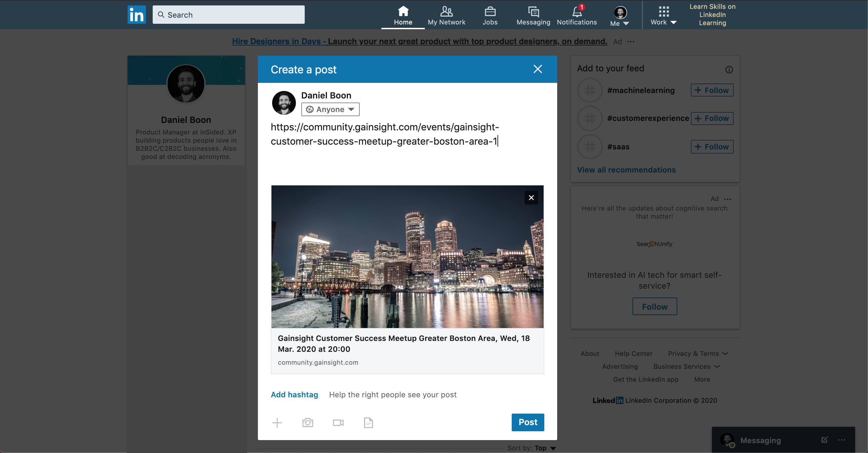Click Get the LinkedIn app

(646, 379)
